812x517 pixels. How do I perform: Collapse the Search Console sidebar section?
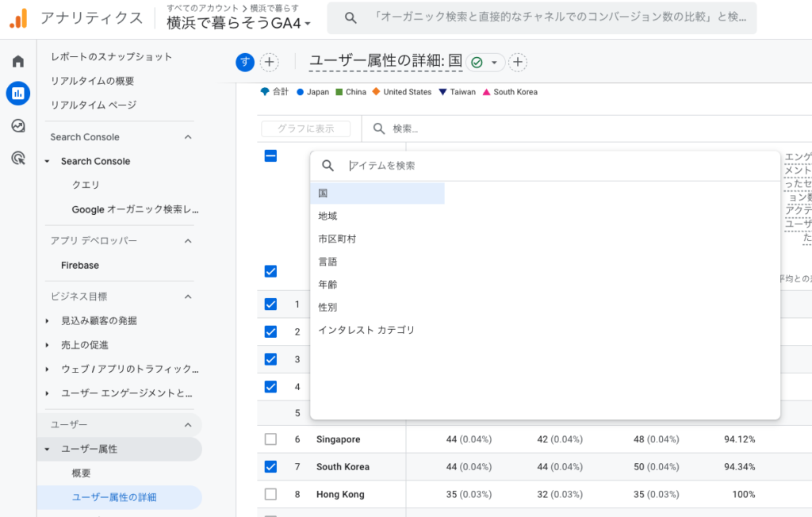pyautogui.click(x=187, y=136)
